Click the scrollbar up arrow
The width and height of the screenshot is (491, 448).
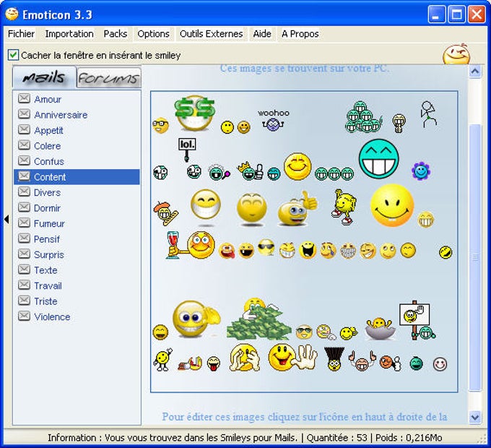pos(475,72)
